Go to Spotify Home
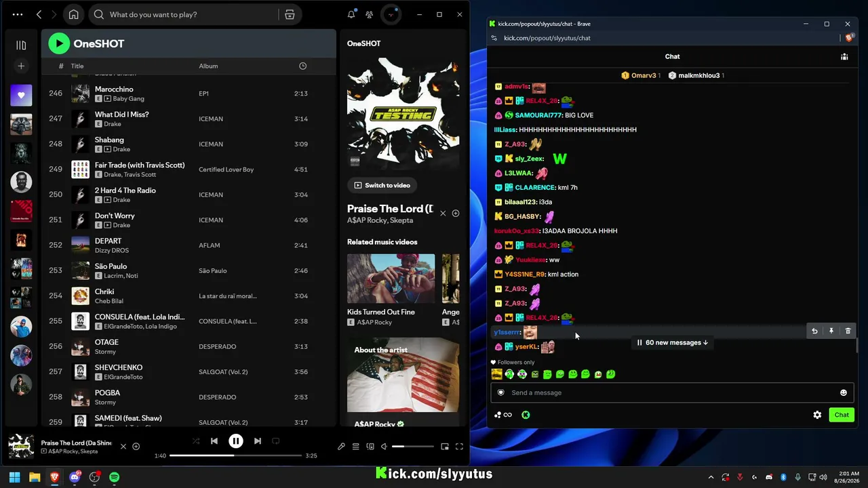This screenshot has height=488, width=868. coord(74,14)
